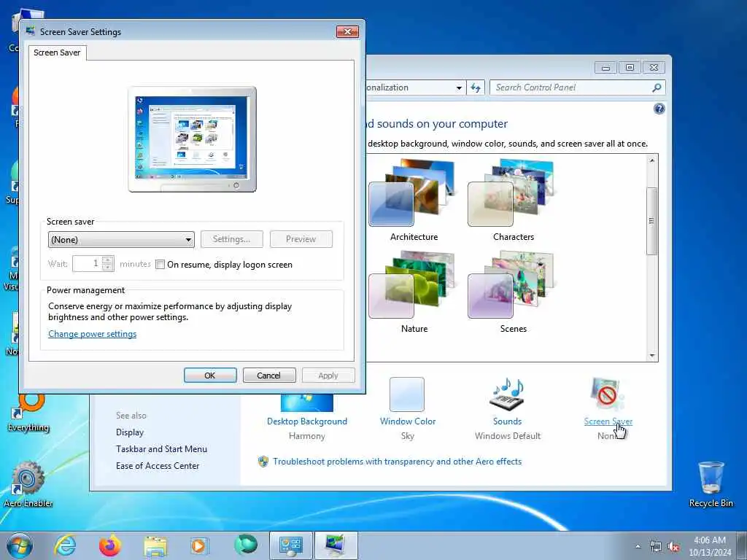
Task: Open the Windows Start menu
Action: tap(20, 545)
